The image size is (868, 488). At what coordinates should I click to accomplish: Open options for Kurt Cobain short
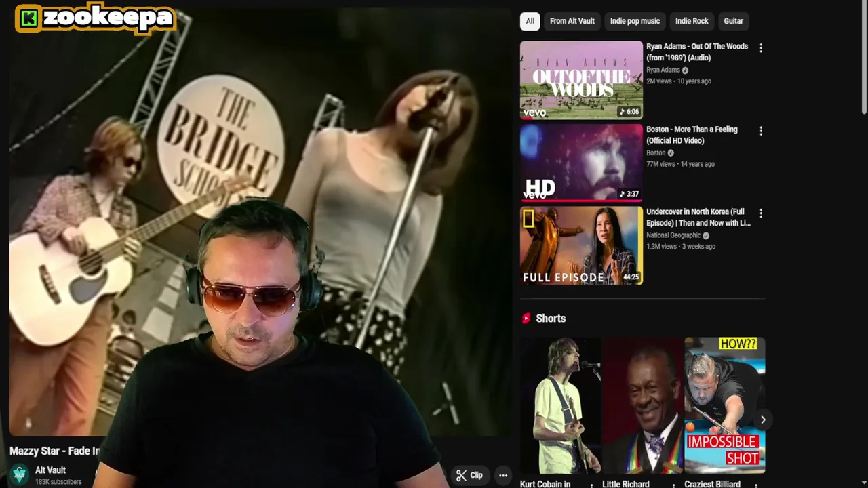point(591,485)
